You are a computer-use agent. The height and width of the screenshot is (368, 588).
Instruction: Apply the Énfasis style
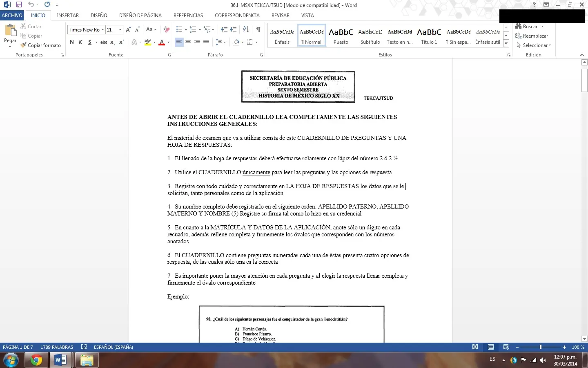coord(282,35)
